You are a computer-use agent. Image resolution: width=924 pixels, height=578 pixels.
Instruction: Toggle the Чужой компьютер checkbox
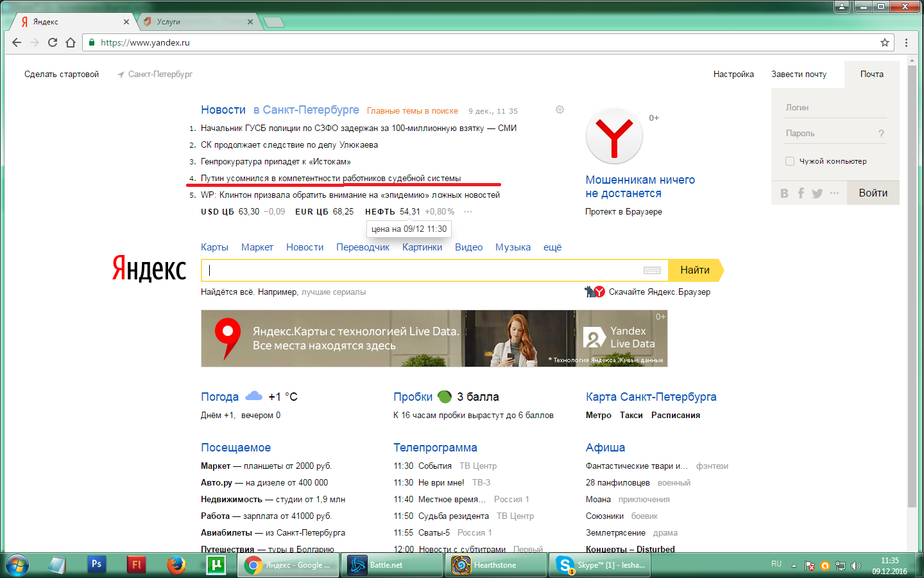coord(790,161)
